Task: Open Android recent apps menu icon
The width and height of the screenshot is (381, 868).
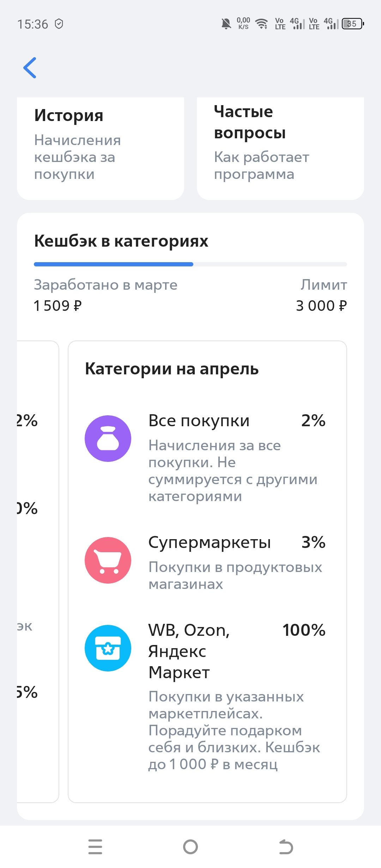Action: coord(95,847)
